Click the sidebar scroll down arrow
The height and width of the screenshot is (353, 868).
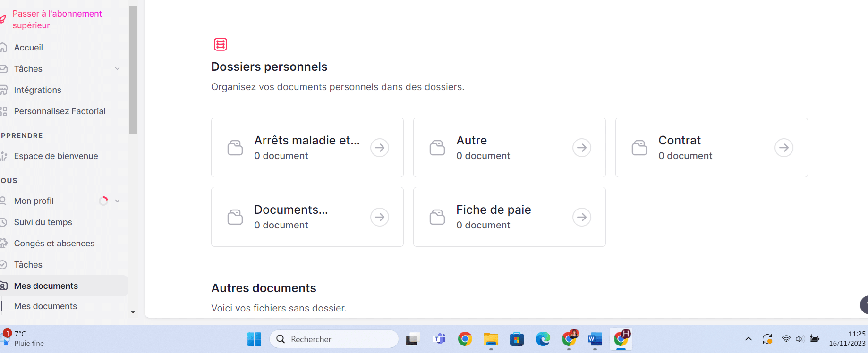coord(133,312)
